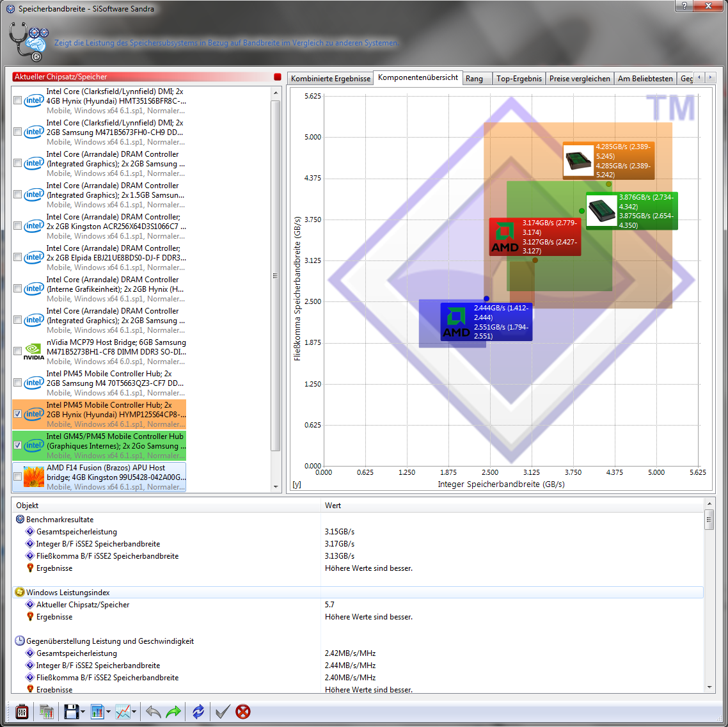Click the green forward arrow icon
728x727 pixels.
coord(173,712)
